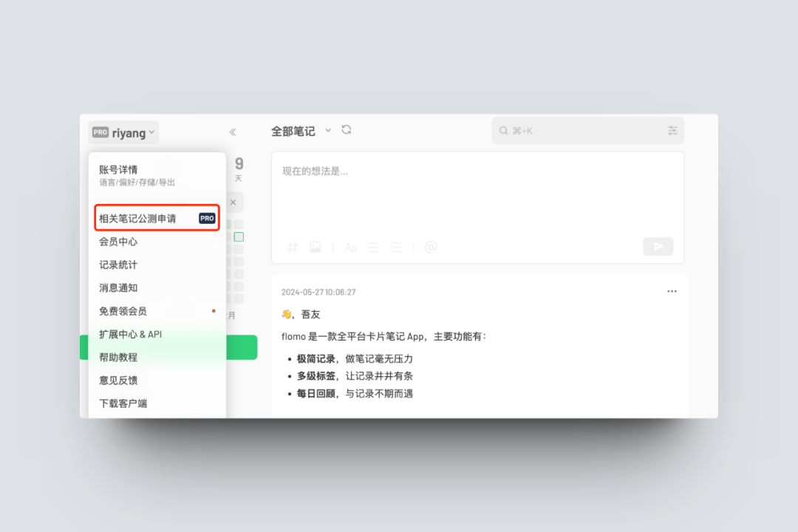Open 扩展中心 & API
The image size is (798, 532).
157,334
